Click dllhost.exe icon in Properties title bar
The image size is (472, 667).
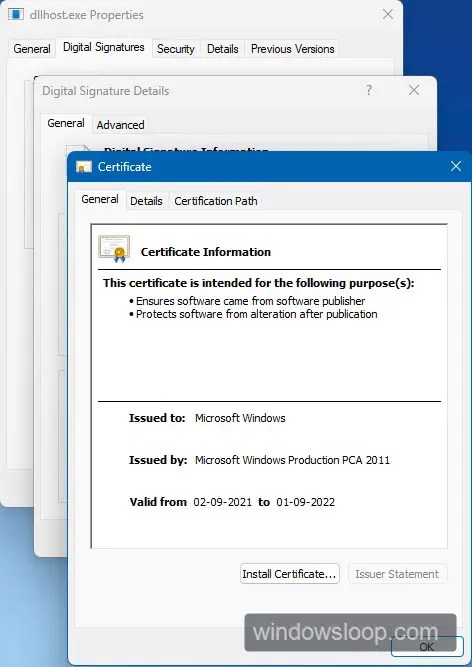16,14
